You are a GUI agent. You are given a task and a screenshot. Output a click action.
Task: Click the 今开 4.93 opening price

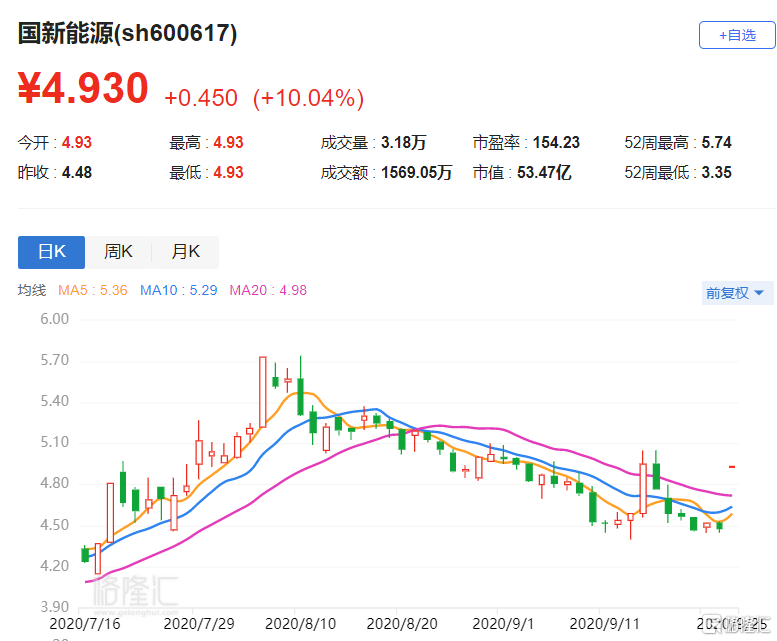point(55,143)
